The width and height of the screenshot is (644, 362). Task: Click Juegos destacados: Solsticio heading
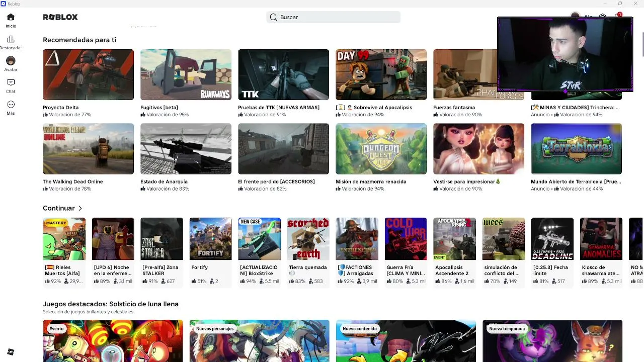(x=111, y=304)
